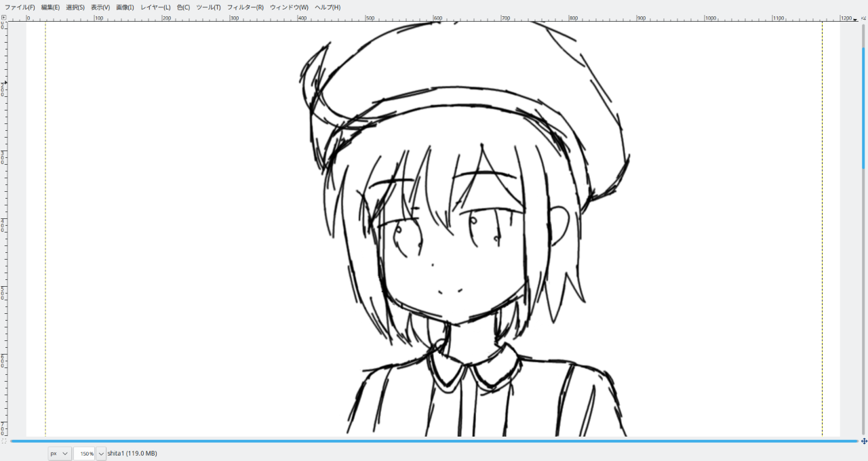Click the horizontal scrollbar below the canvas
Screen dimensions: 868x461
(434, 441)
